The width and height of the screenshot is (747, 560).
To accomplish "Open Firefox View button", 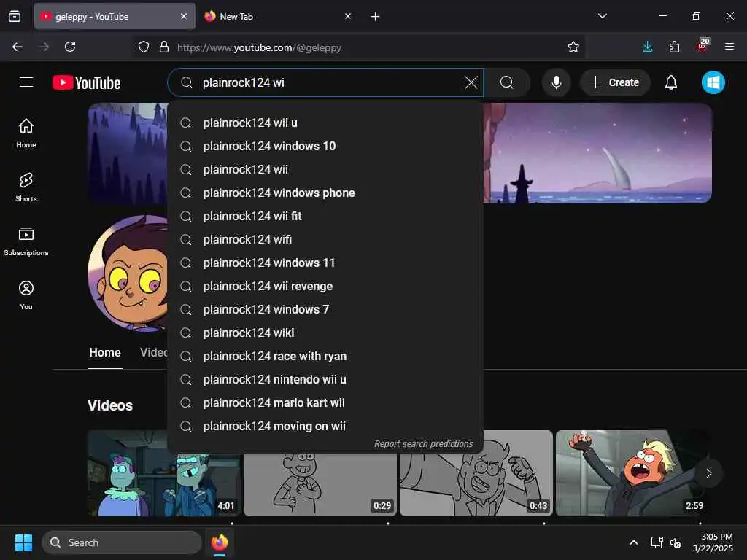I will point(15,17).
